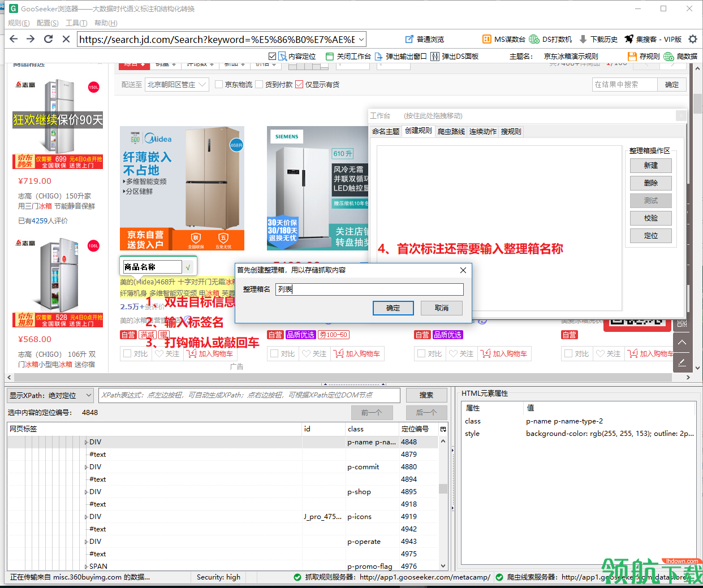
Task: Focus the 整理箱名 input field
Action: pyautogui.click(x=370, y=289)
